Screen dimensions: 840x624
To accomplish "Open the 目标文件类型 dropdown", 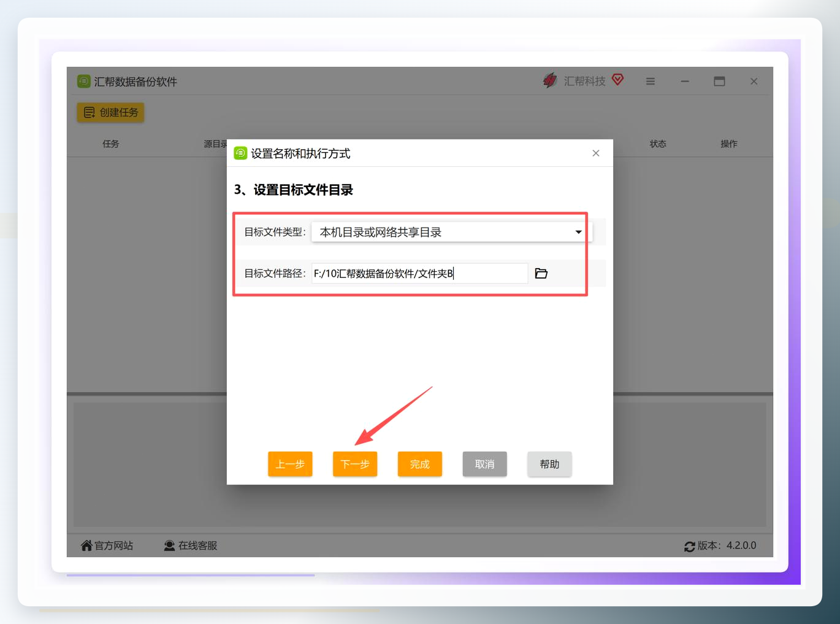I will click(452, 232).
